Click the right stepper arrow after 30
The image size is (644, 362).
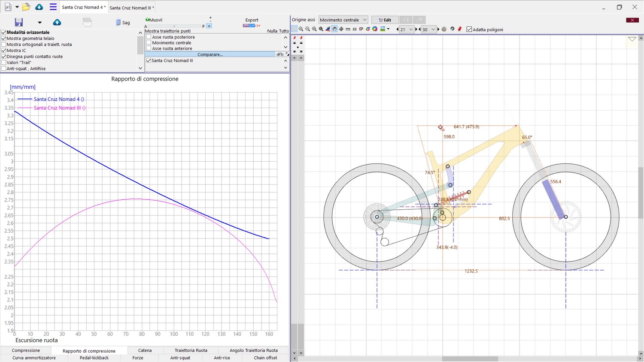[438, 30]
